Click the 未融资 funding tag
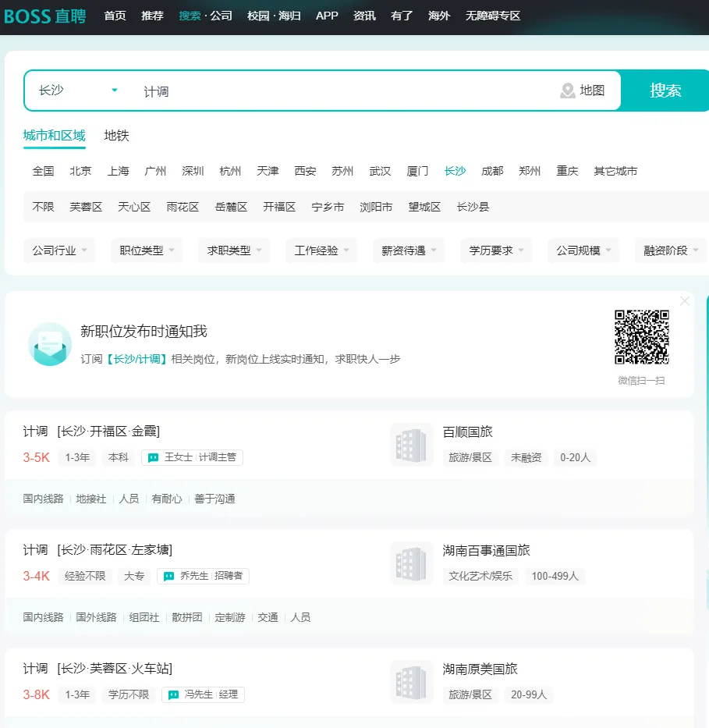This screenshot has width=709, height=728. (526, 458)
